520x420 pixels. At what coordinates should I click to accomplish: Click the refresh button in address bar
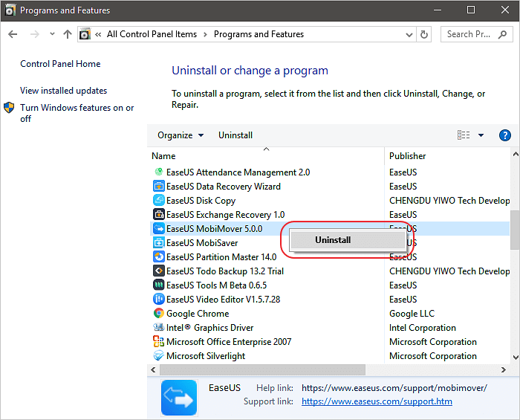424,34
